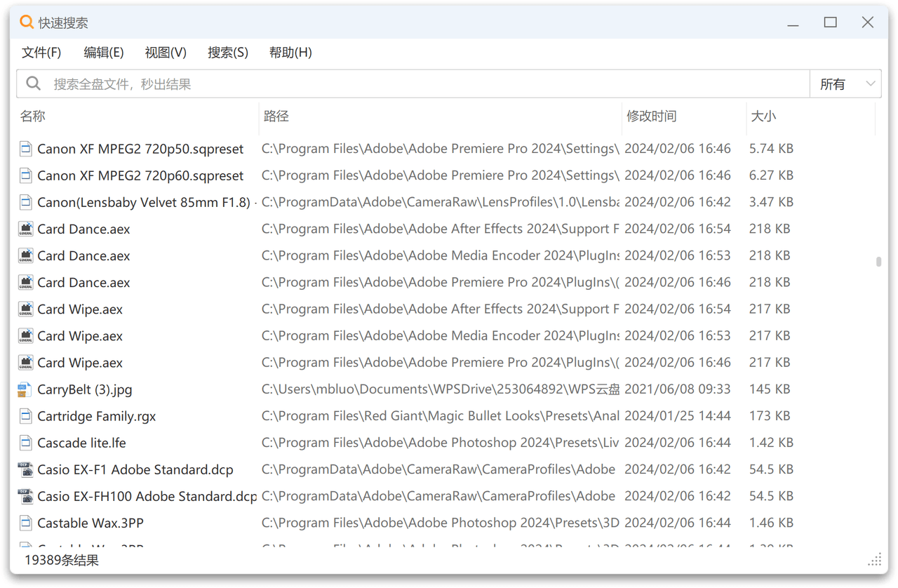
Task: Click the magnifier icon in search box
Action: 33,84
